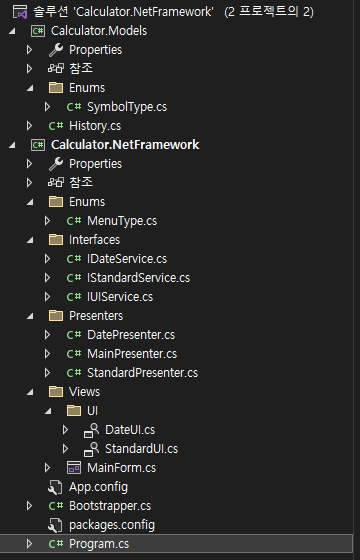This screenshot has height=560, width=360.
Task: Click the C# file icon of IDateService.cs
Action: click(x=74, y=259)
